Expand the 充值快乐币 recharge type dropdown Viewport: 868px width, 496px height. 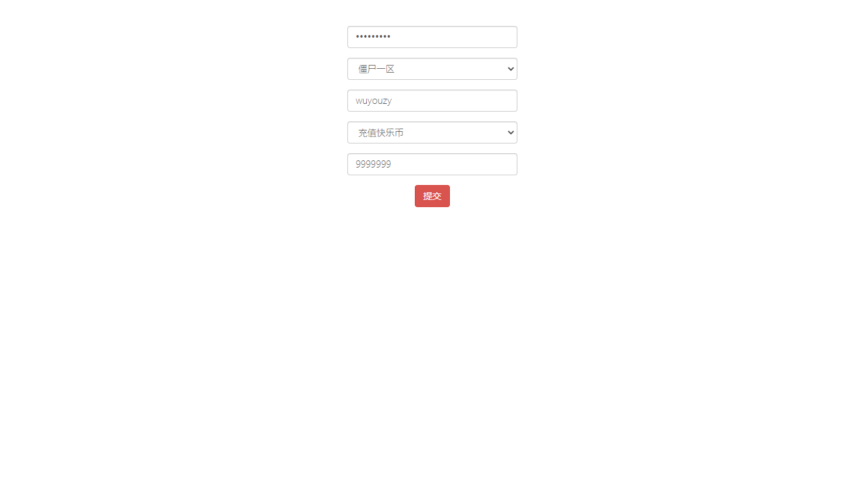(x=432, y=132)
